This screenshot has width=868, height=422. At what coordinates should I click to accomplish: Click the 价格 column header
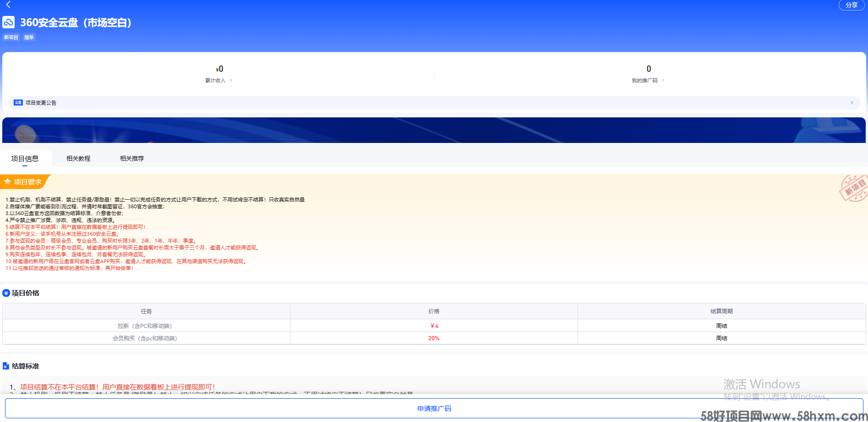[x=434, y=311]
